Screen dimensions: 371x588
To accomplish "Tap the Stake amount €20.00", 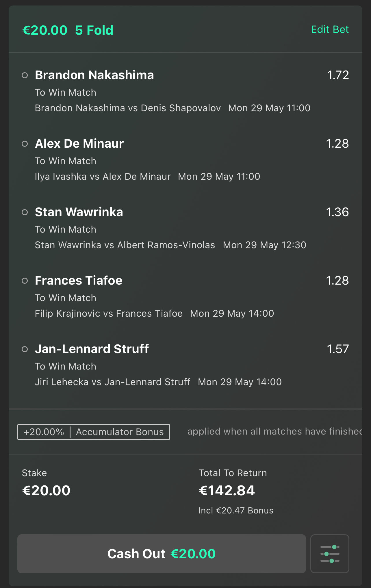I will [x=46, y=490].
